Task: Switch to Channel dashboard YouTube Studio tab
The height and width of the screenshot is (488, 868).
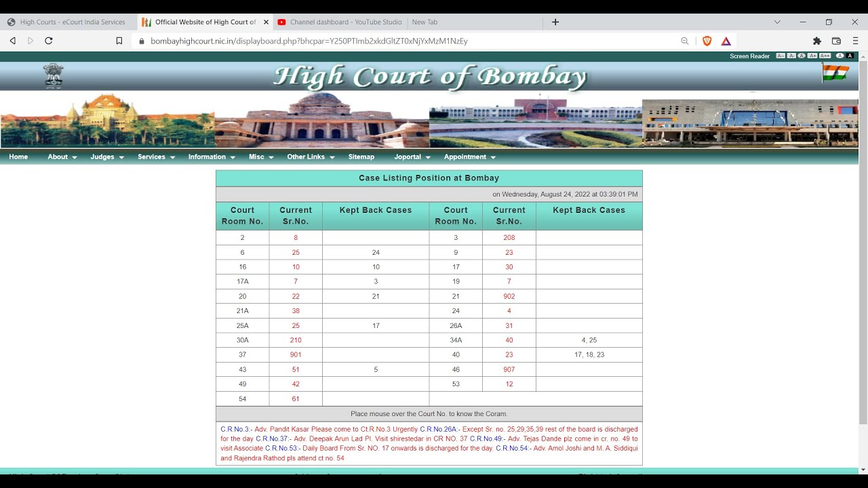Action: [340, 22]
